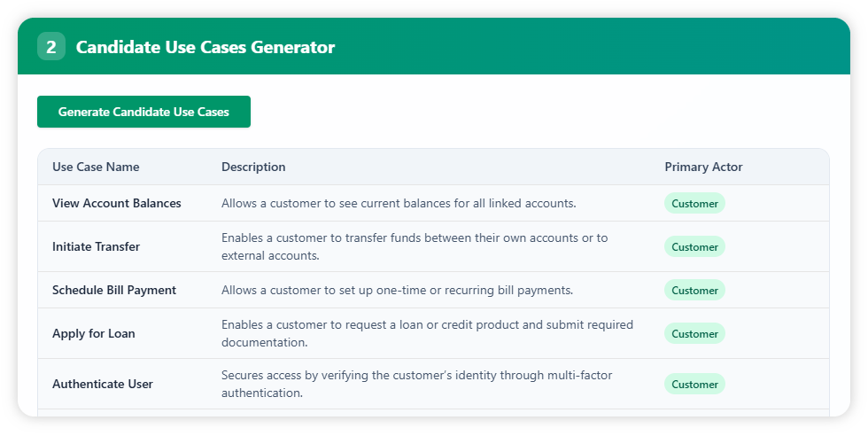This screenshot has height=436, width=868.
Task: Click the Initiate Transfer description text
Action: [415, 246]
